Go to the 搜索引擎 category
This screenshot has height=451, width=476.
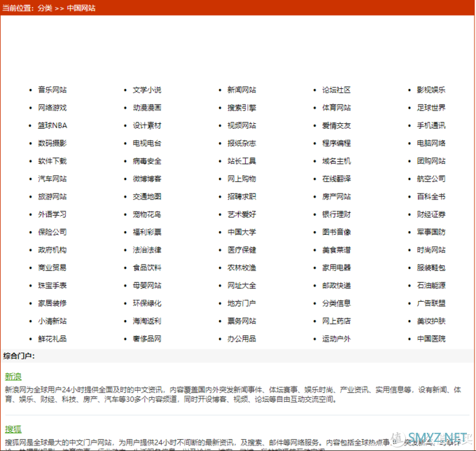[x=241, y=108]
